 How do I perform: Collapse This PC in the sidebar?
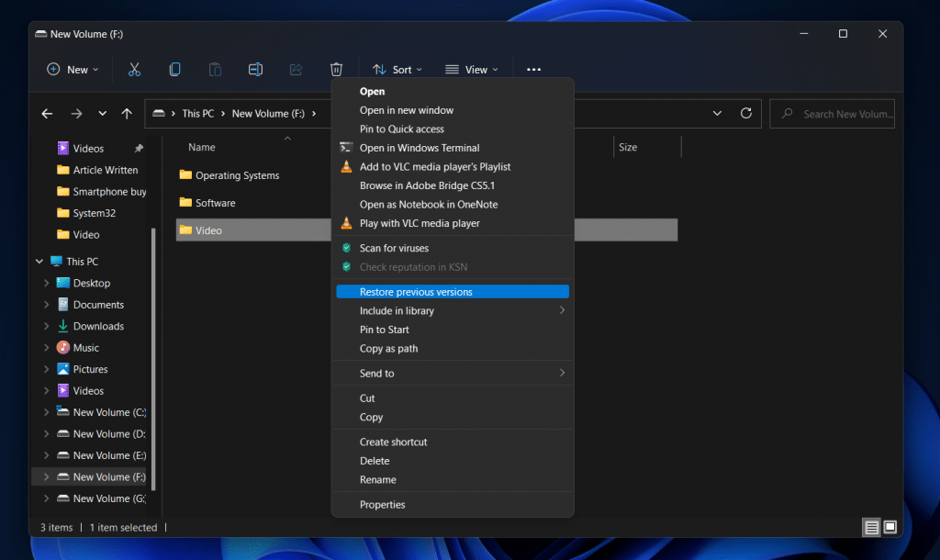coord(39,261)
